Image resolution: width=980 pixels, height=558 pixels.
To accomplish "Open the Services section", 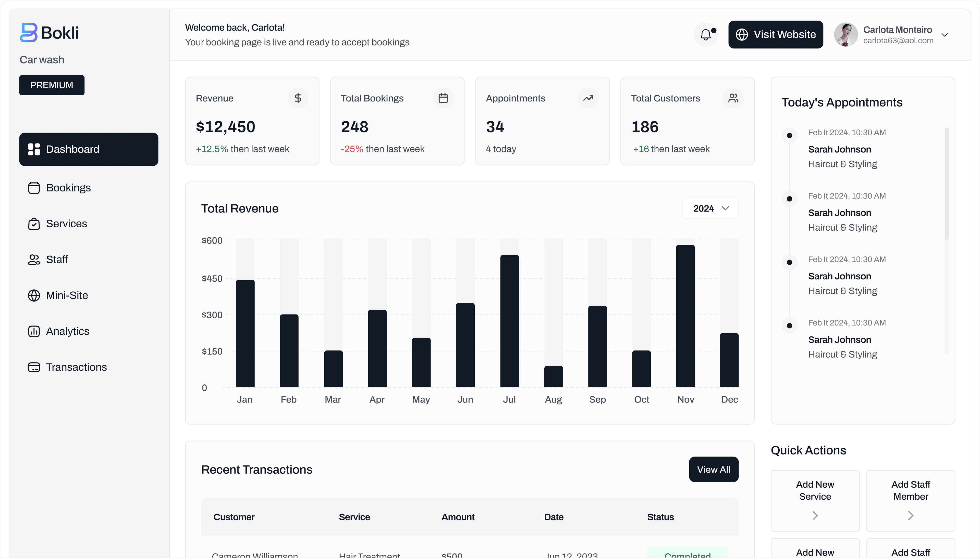I will pyautogui.click(x=66, y=224).
